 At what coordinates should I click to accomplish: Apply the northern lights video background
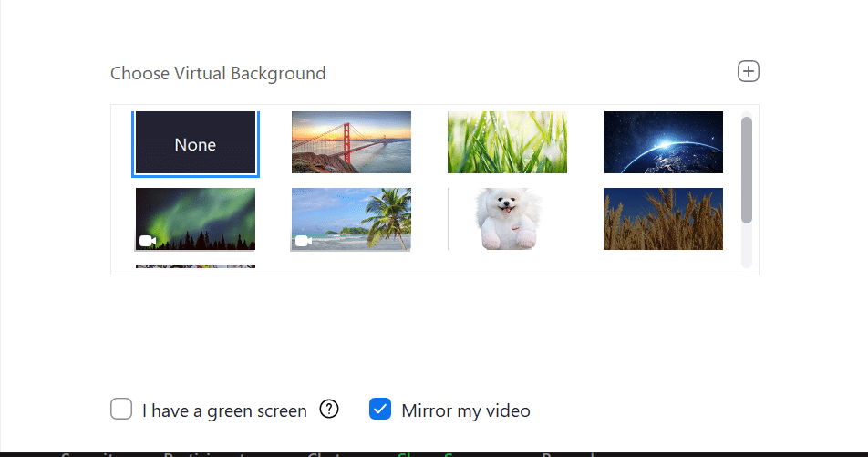pyautogui.click(x=195, y=219)
